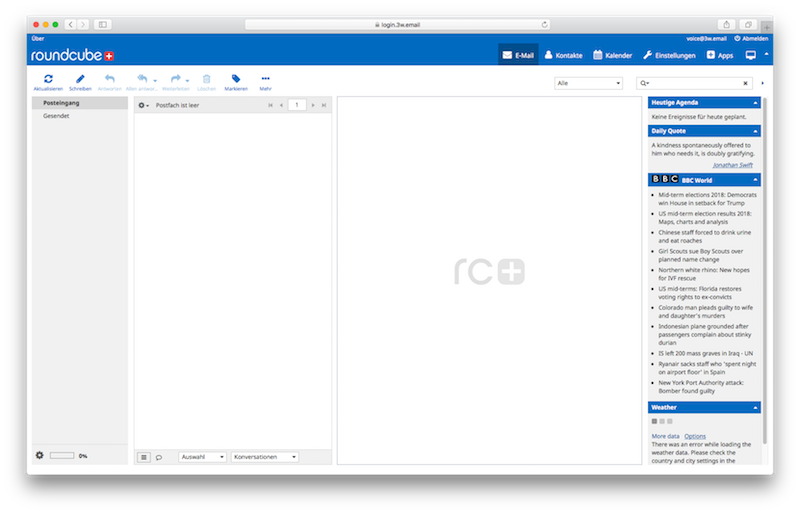Open the Konversationen dropdown

click(x=264, y=456)
